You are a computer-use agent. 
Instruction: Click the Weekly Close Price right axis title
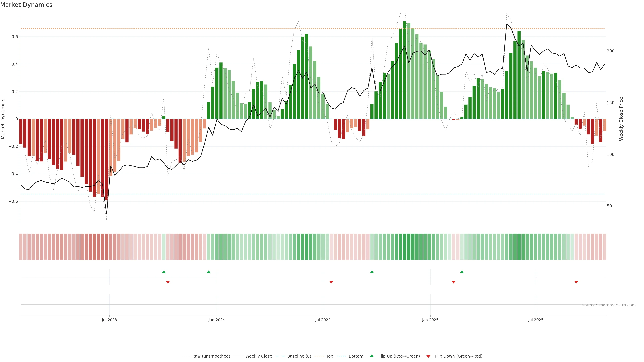621,119
